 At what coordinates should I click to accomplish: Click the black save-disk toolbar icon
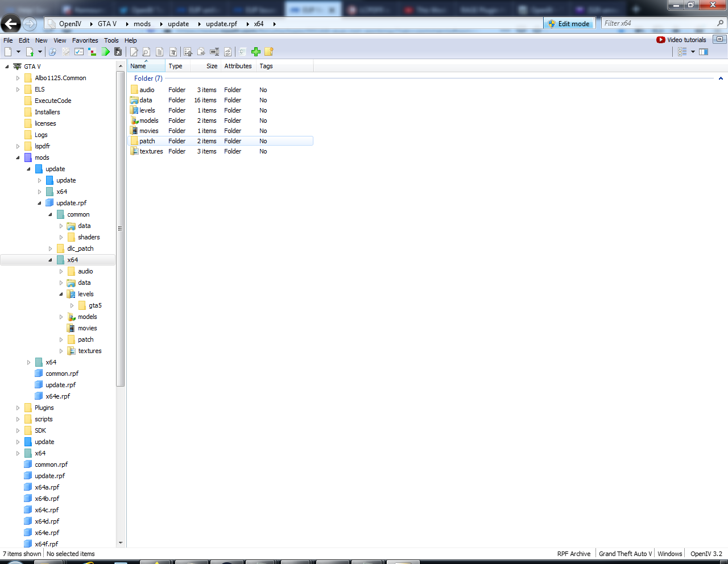coord(118,52)
